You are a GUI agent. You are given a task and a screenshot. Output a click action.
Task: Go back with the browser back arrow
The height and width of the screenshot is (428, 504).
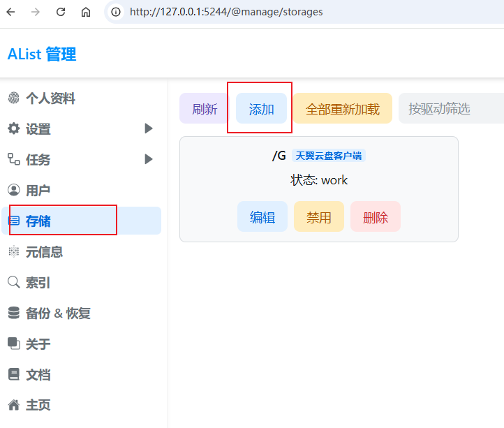click(11, 13)
